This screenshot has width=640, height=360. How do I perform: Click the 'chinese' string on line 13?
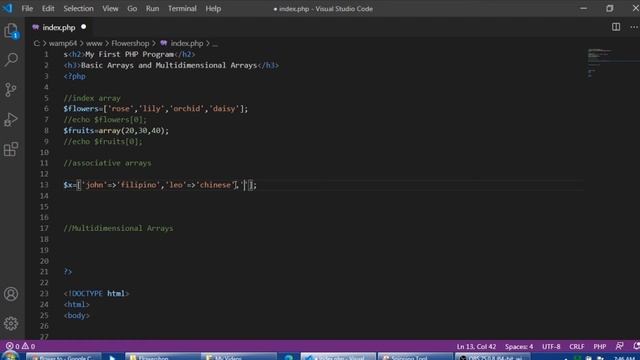pos(216,185)
